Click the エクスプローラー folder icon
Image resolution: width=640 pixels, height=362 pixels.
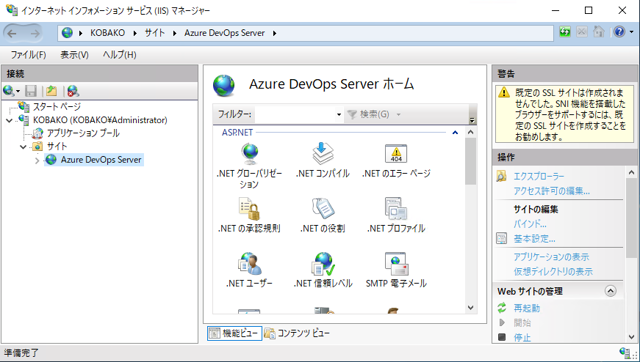[502, 176]
